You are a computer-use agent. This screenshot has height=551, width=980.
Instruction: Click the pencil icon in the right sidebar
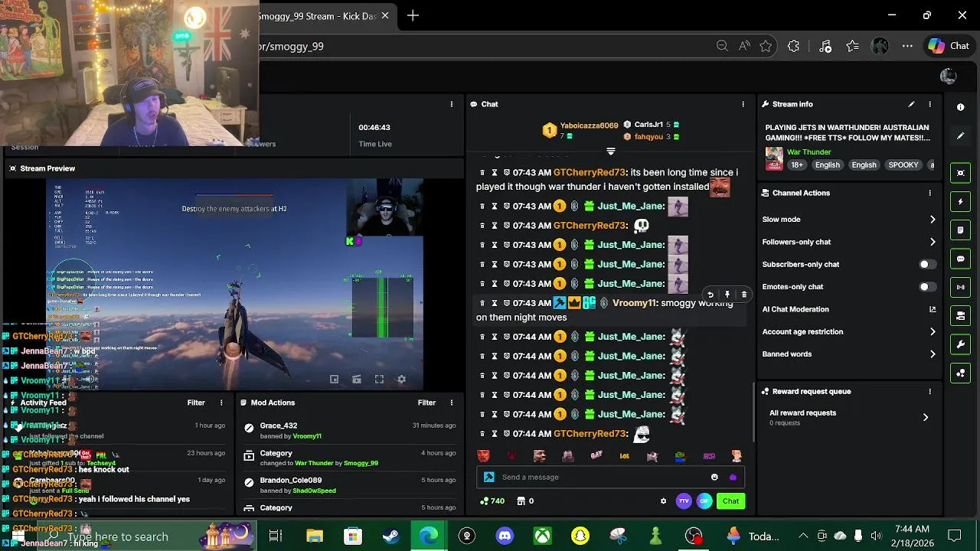(x=960, y=136)
